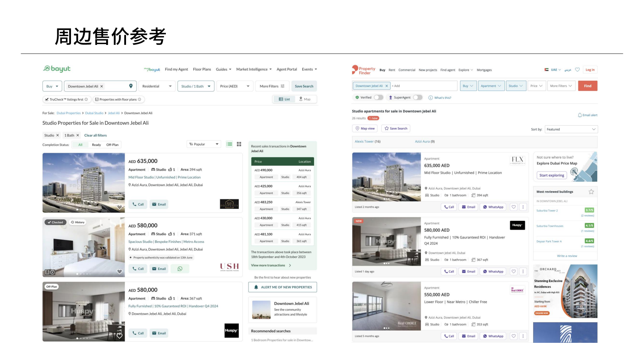Open the first Azizi Aura listing photo on Bayut
Viewport: 644px width, 362px height.
click(84, 183)
